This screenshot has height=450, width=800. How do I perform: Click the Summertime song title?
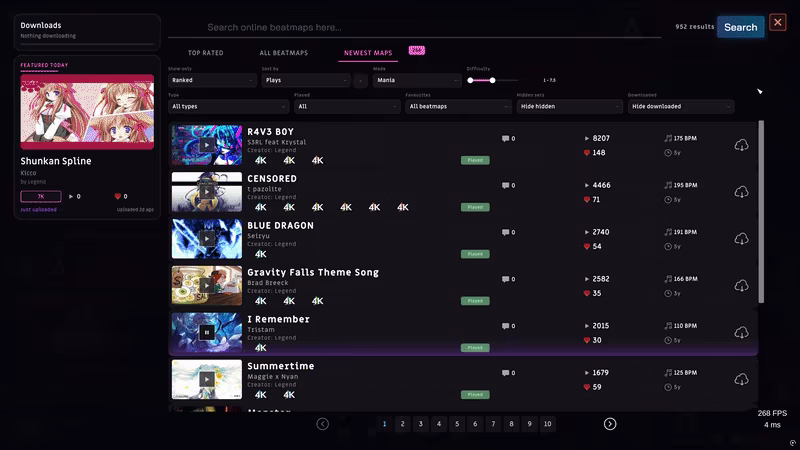(x=281, y=366)
